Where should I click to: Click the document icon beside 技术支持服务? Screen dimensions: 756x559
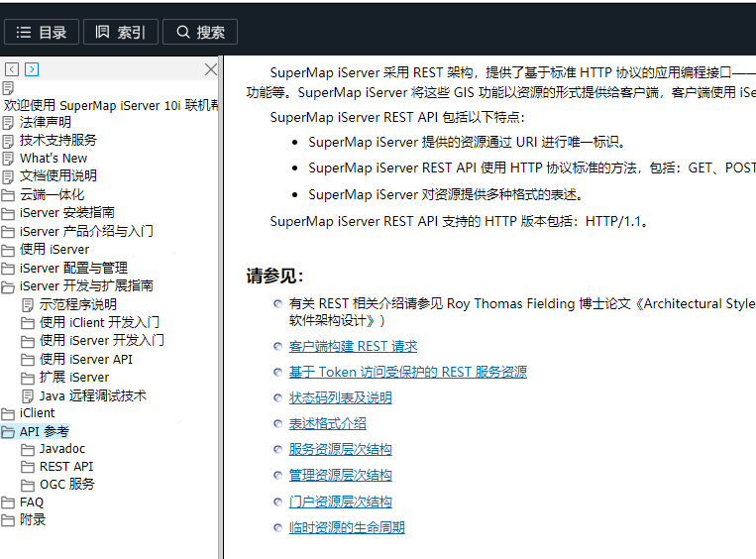pyautogui.click(x=8, y=141)
